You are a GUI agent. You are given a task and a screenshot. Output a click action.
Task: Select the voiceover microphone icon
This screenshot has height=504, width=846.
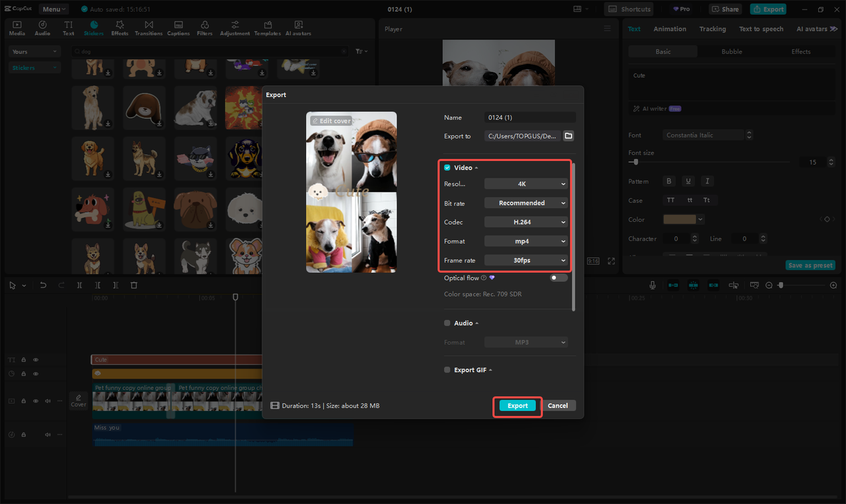pyautogui.click(x=652, y=285)
